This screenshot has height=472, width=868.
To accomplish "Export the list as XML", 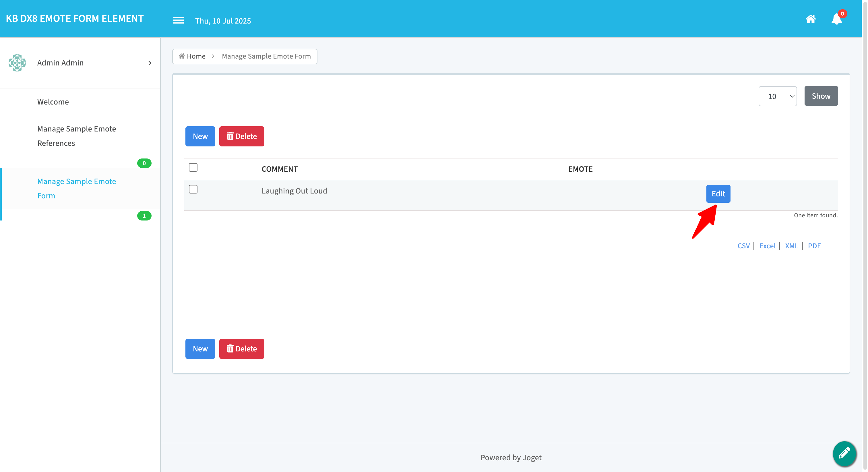I will click(x=792, y=246).
